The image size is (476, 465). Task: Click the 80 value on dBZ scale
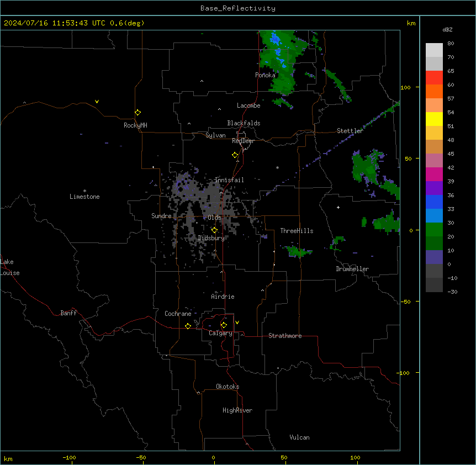click(451, 44)
